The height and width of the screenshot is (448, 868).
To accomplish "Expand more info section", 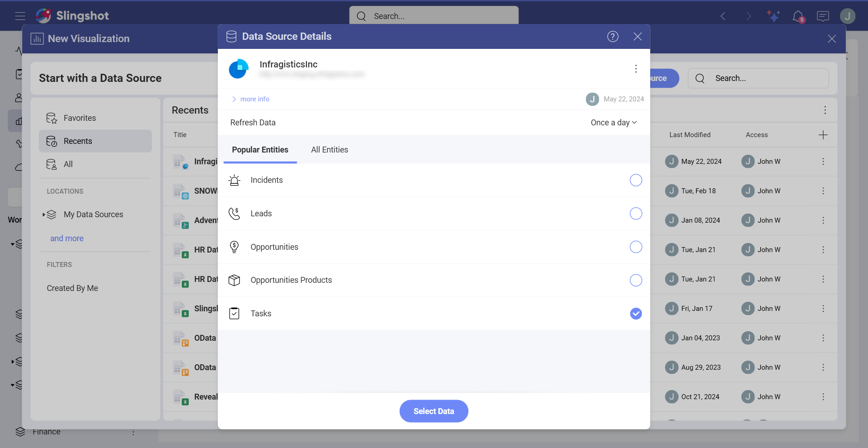I will pyautogui.click(x=250, y=99).
